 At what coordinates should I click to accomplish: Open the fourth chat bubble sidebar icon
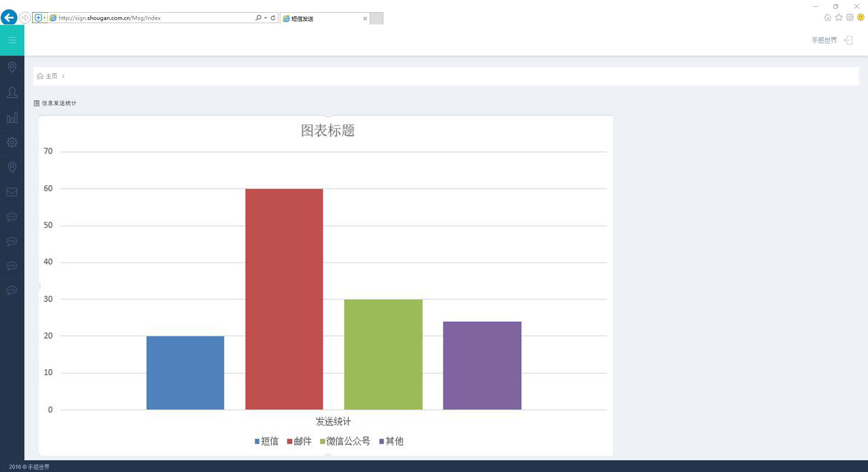(12, 291)
